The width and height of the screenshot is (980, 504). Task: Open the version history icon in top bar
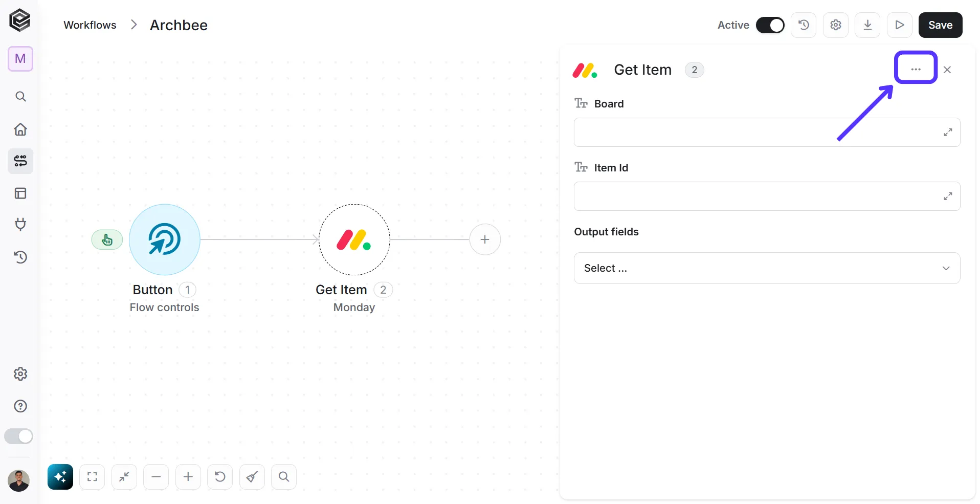[804, 25]
